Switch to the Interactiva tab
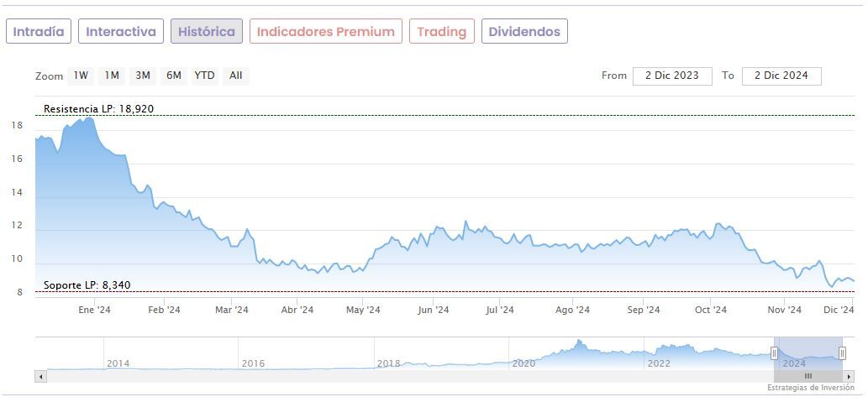The image size is (868, 402). click(121, 32)
